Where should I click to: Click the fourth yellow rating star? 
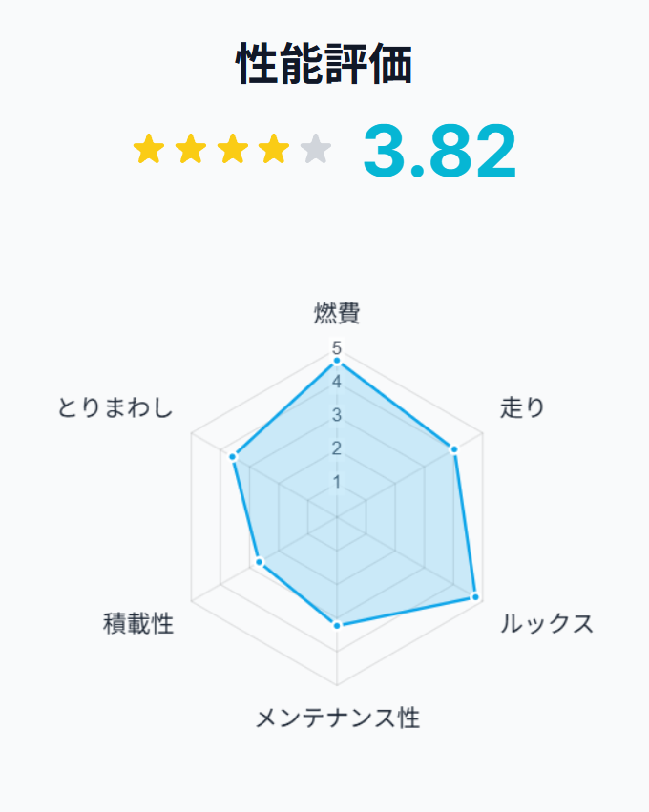pyautogui.click(x=274, y=149)
